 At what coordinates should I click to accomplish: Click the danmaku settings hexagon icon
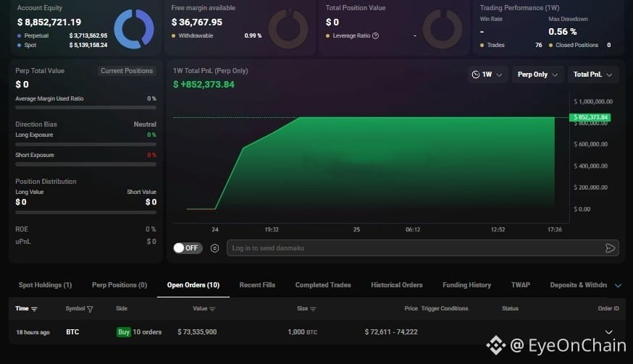[215, 248]
